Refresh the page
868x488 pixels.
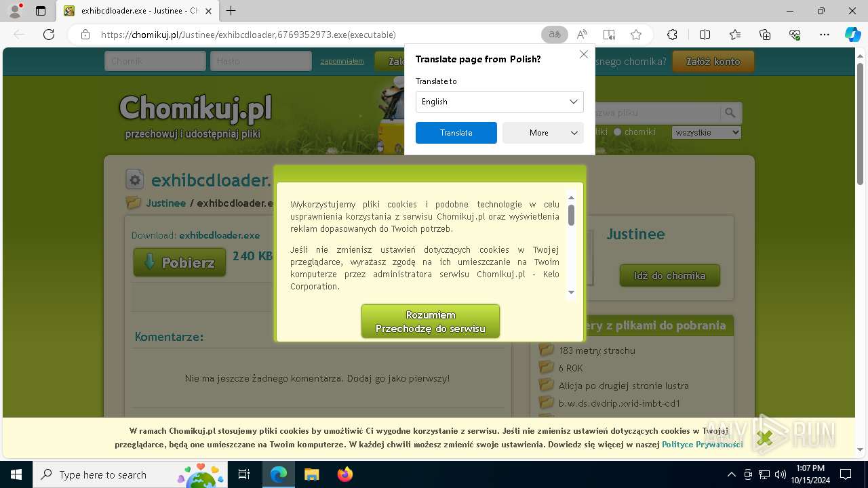(49, 35)
